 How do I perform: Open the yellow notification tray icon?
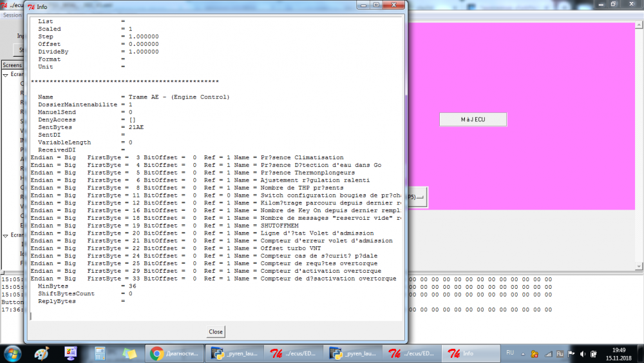(535, 354)
